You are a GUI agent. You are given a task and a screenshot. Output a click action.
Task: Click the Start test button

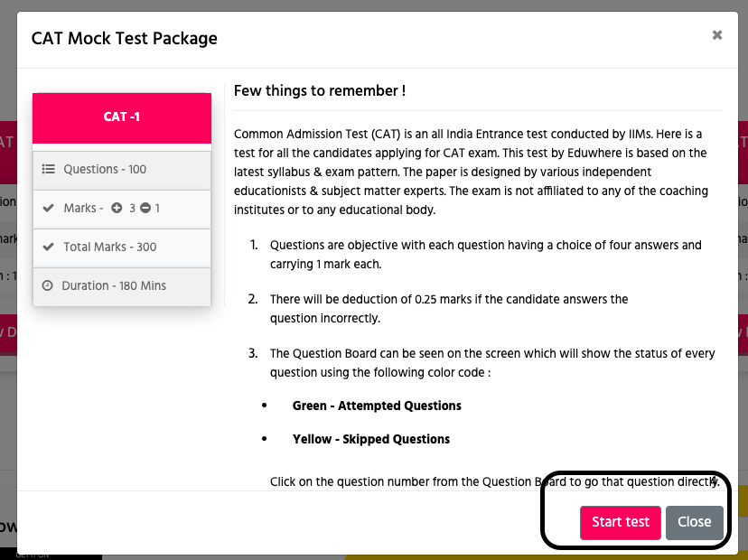click(620, 522)
